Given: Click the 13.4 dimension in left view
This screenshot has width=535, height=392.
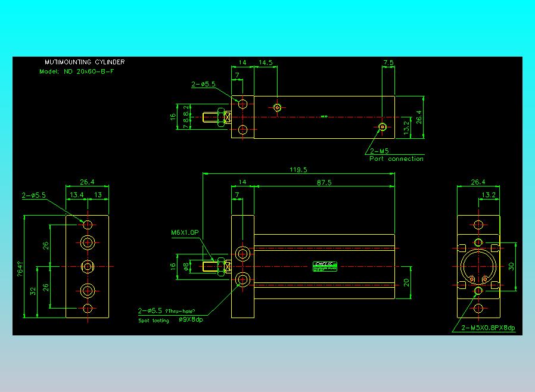Looking at the screenshot, I should [x=76, y=195].
